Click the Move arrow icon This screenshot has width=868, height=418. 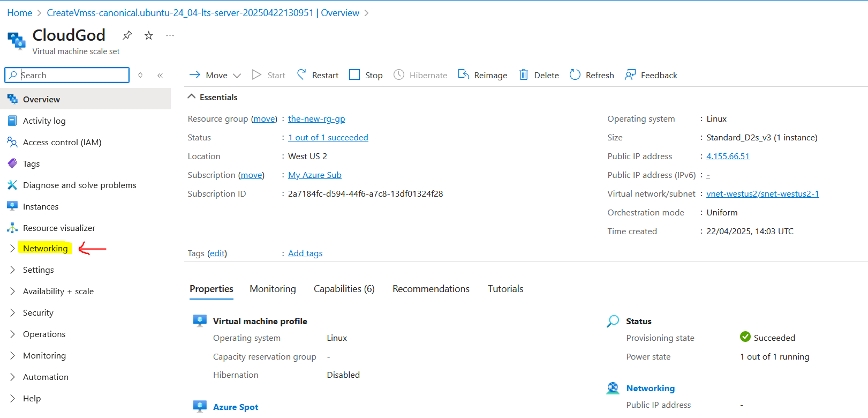(x=195, y=74)
